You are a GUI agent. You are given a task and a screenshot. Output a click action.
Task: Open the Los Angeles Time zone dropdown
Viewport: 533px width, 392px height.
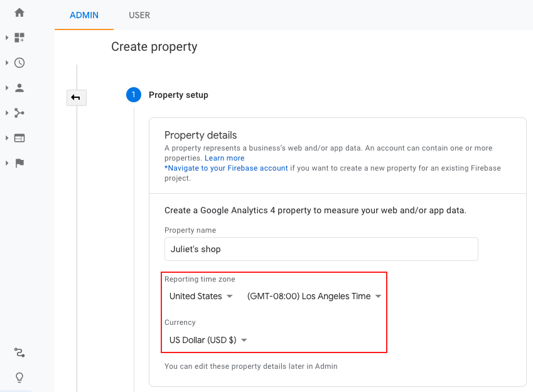(314, 296)
